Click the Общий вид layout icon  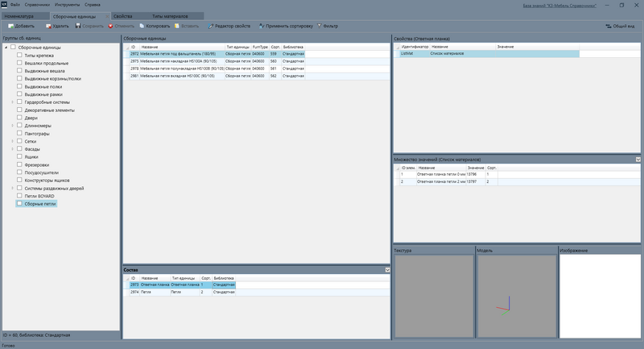coord(609,26)
